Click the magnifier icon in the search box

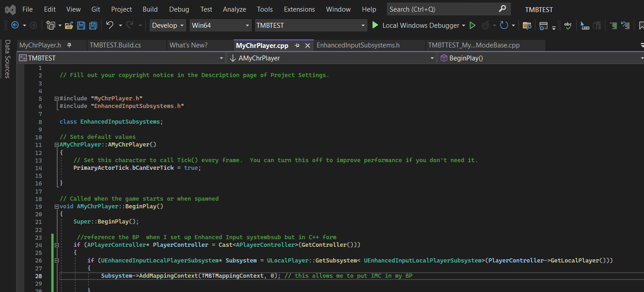click(x=502, y=9)
